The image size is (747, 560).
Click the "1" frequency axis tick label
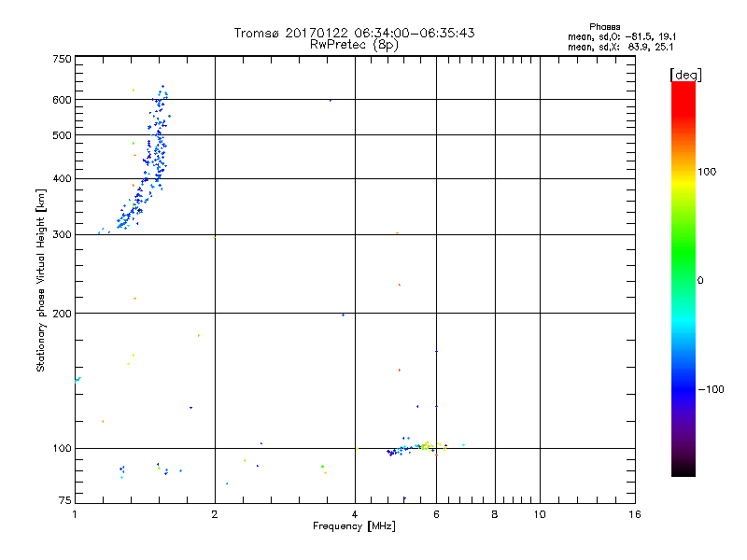[75, 514]
